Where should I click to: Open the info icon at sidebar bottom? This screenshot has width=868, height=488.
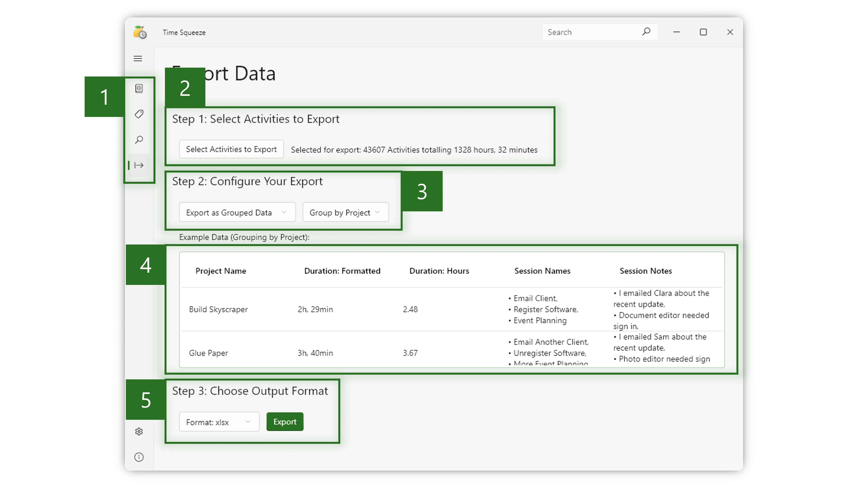[x=139, y=457]
